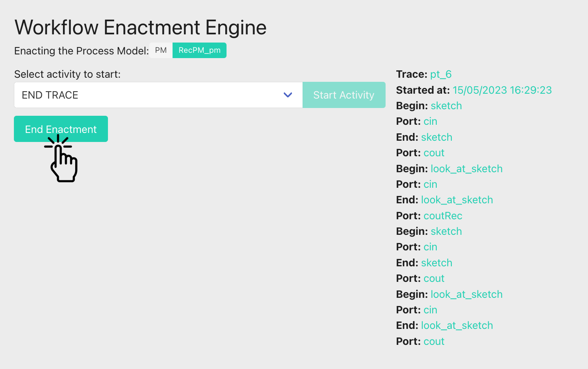588x369 pixels.
Task: Click the Enacting the Process Model label
Action: (x=81, y=51)
